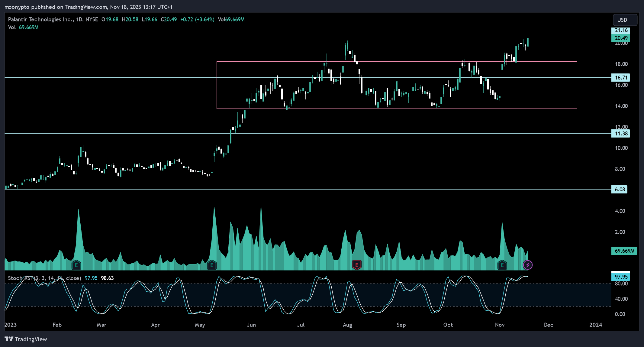
Task: Click the November earnings E icon
Action: (x=502, y=265)
